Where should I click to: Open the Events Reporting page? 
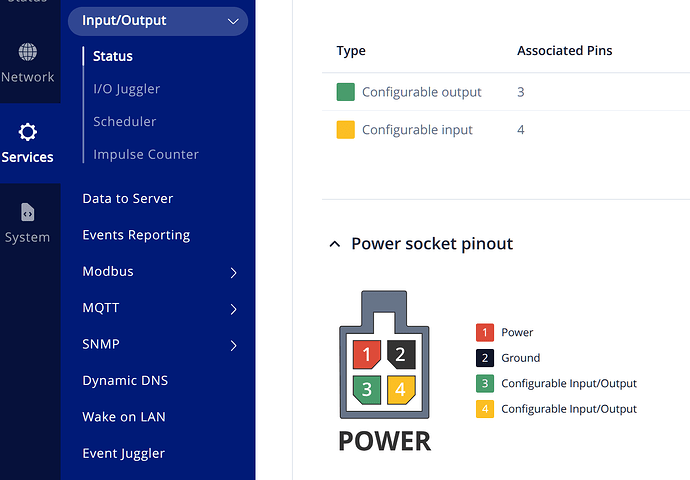pos(136,235)
